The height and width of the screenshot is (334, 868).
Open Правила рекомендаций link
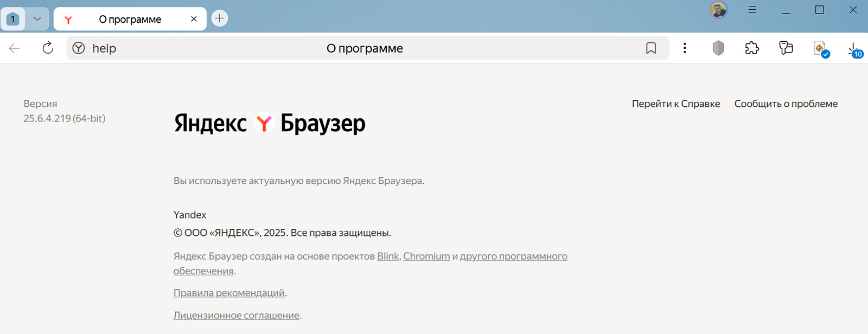click(229, 293)
